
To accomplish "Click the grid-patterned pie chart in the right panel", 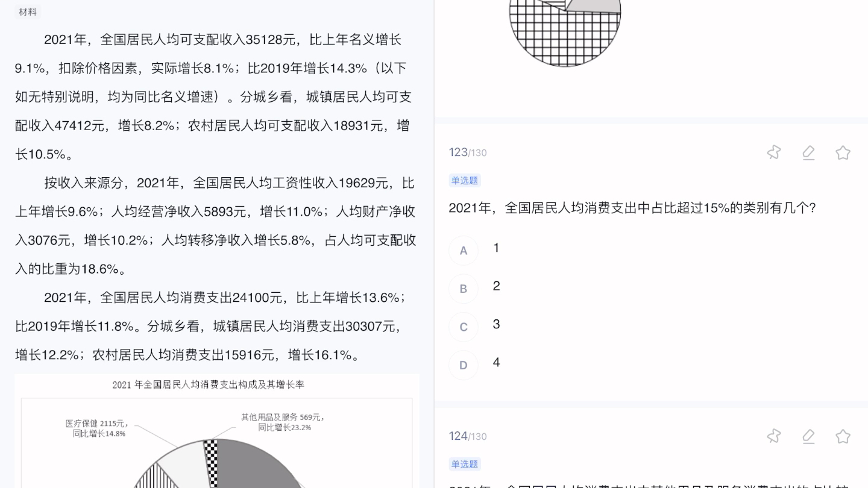I will coord(565,33).
